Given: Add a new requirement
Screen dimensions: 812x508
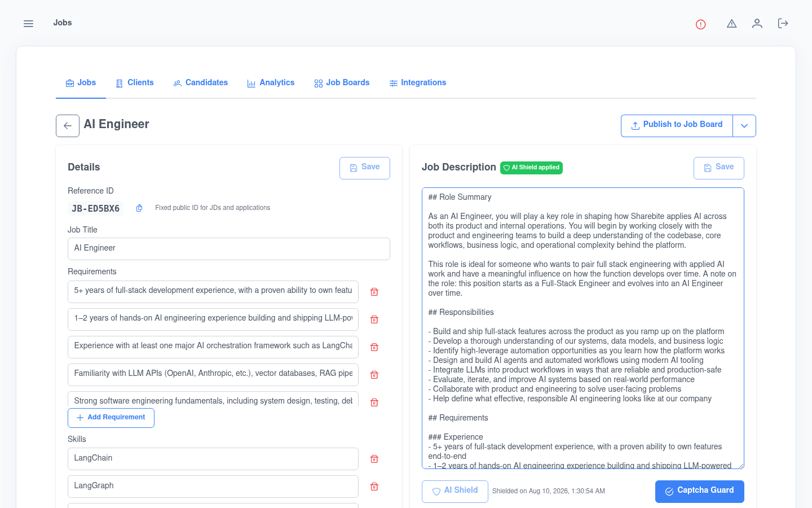Looking at the screenshot, I should click(x=111, y=418).
